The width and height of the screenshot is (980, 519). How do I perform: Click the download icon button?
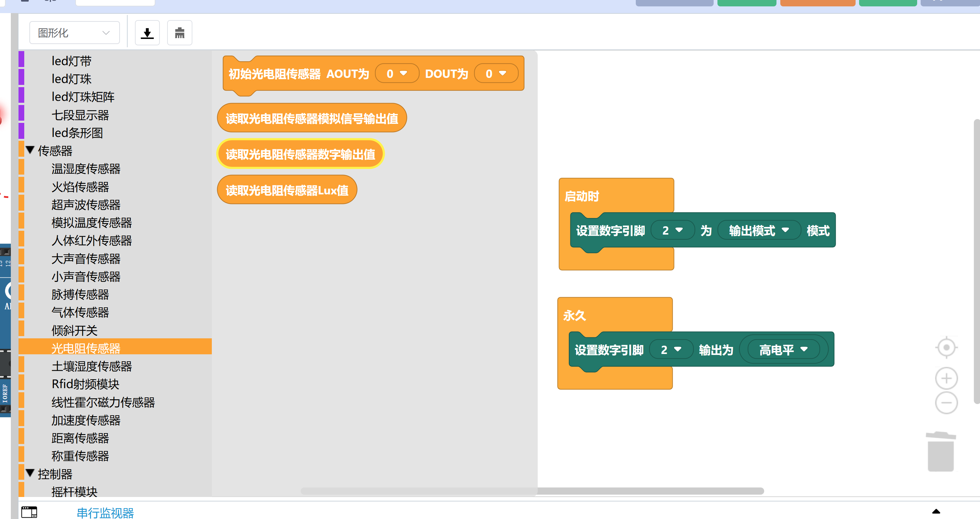pos(147,33)
